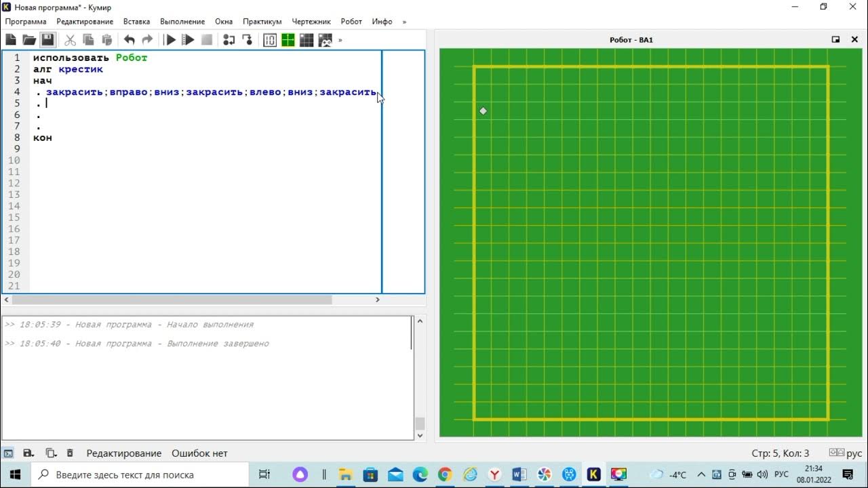Open the numeric IO window icon

click(x=270, y=40)
